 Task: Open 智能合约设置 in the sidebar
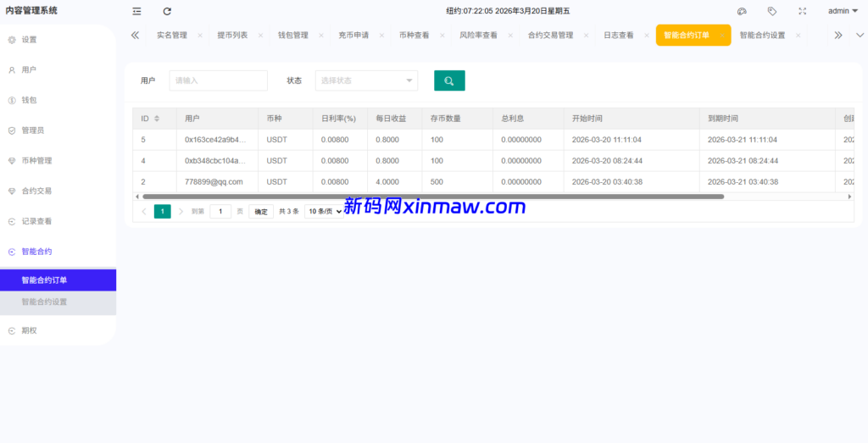point(58,302)
